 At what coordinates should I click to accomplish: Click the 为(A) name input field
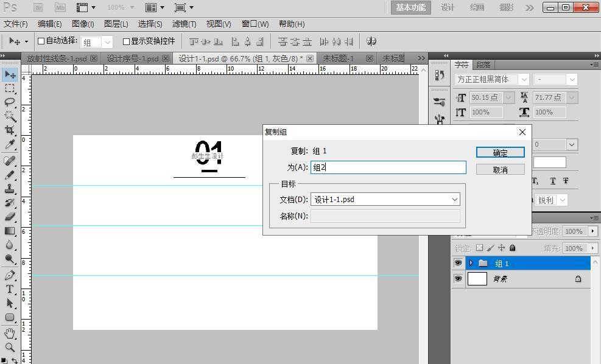[388, 167]
